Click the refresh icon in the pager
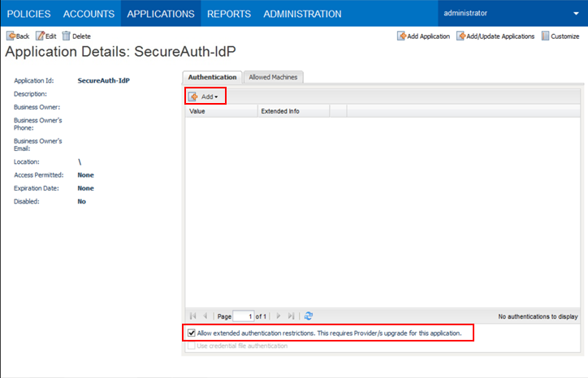Viewport: 588px width, 378px height. point(309,316)
